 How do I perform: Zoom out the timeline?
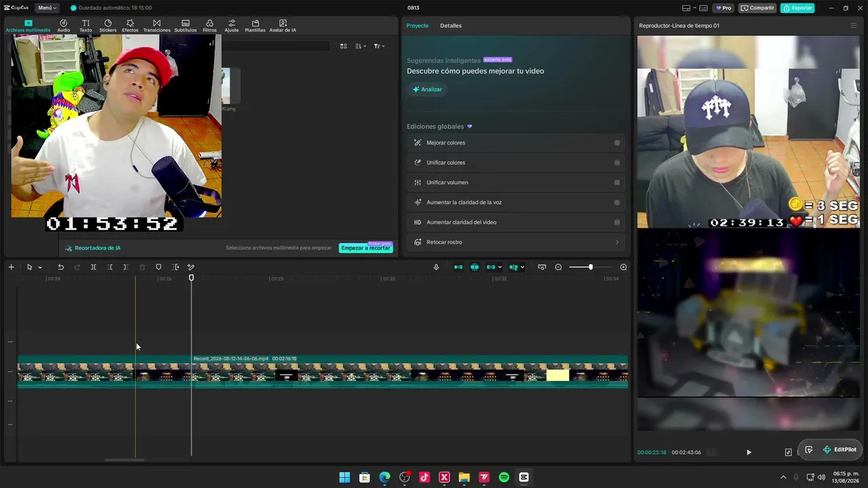558,267
